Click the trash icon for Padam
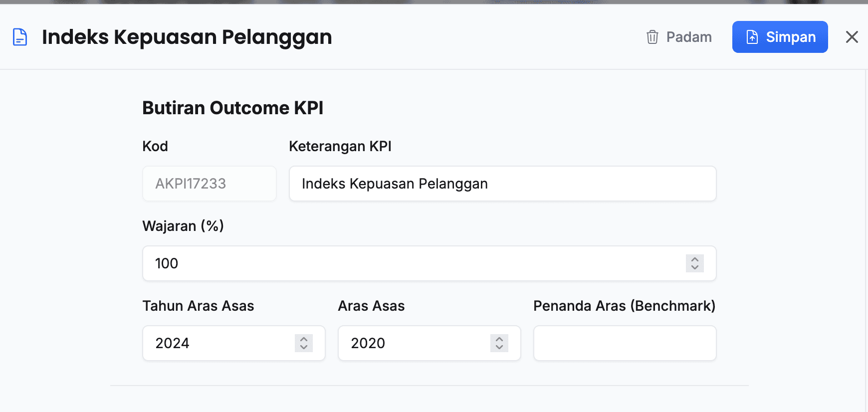Screen dimensions: 868x412 pyautogui.click(x=652, y=37)
